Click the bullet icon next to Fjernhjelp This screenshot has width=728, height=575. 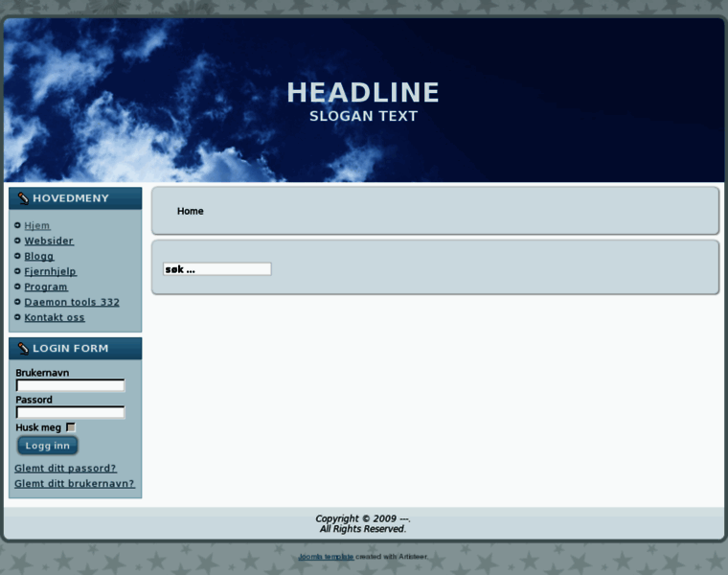[17, 271]
